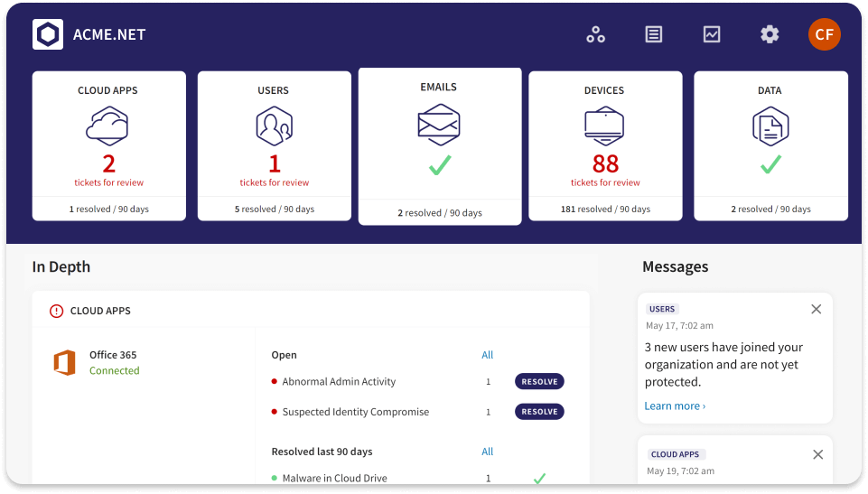View All resolved last 90 days
Screen dimensions: 868x494
[x=488, y=452]
